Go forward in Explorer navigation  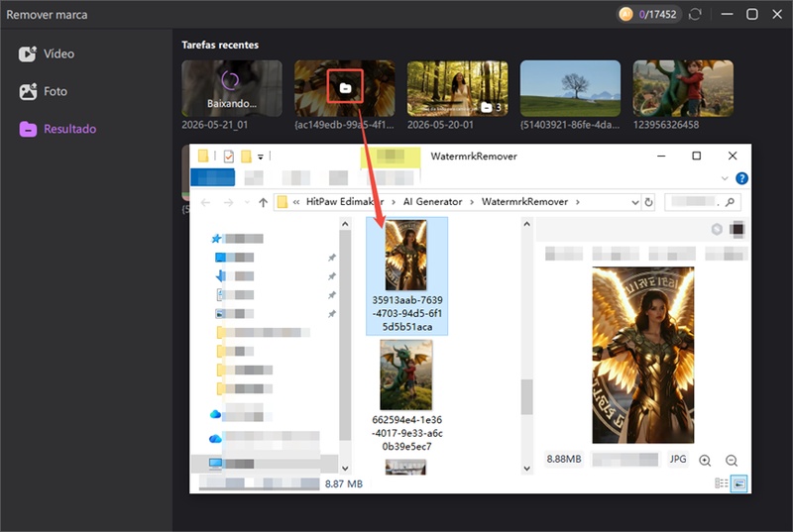pyautogui.click(x=229, y=202)
